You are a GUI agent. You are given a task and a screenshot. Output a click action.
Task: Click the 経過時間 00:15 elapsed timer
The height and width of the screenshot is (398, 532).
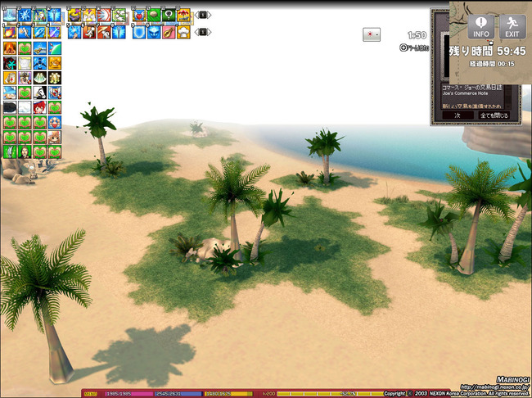[492, 64]
